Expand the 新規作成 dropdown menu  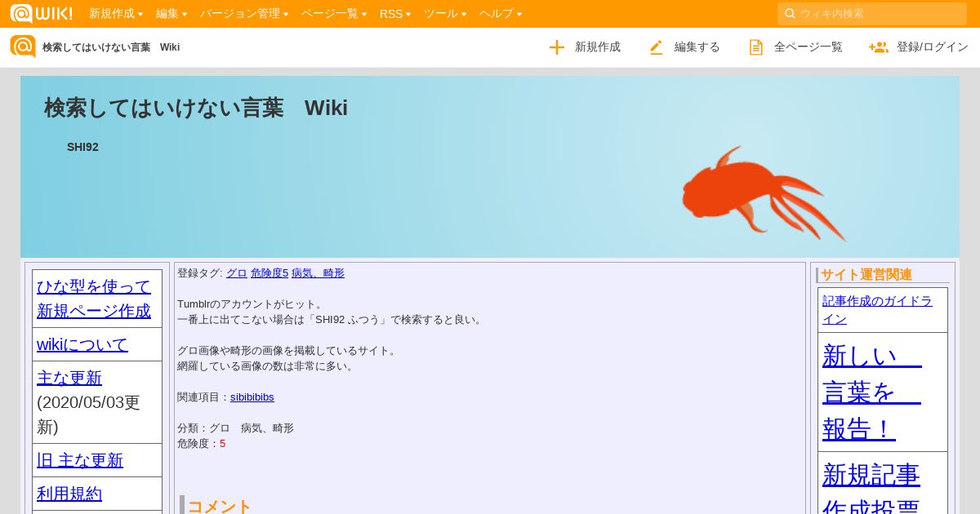(x=116, y=13)
